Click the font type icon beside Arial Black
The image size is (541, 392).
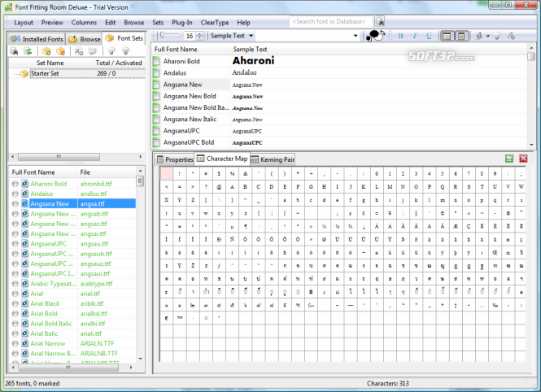[25, 303]
